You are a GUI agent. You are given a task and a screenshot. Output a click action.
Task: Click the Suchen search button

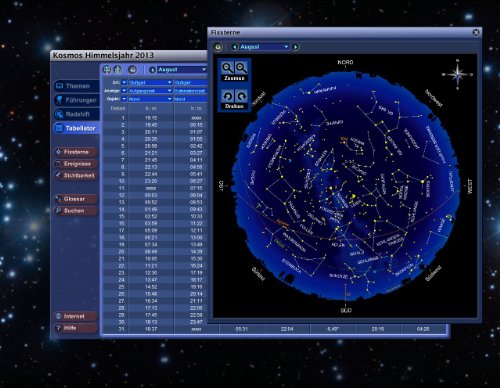75,211
